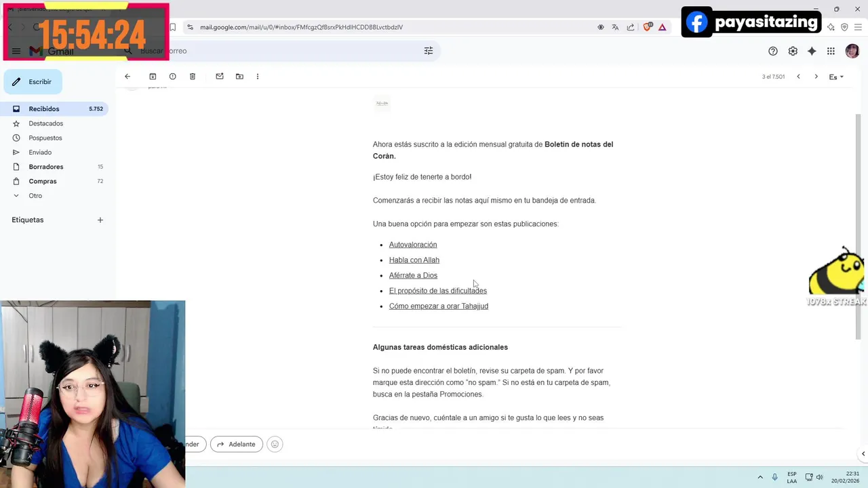Delete this email with trash icon
The width and height of the screenshot is (868, 488).
tap(193, 77)
